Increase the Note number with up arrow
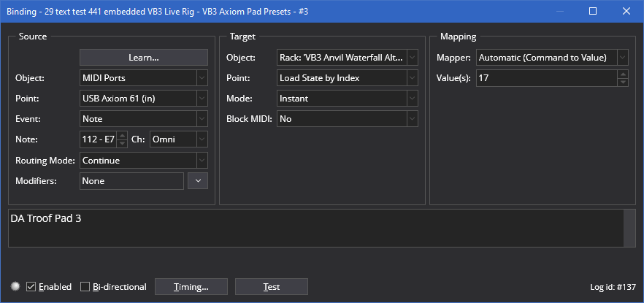The height and width of the screenshot is (303, 644). 122,136
